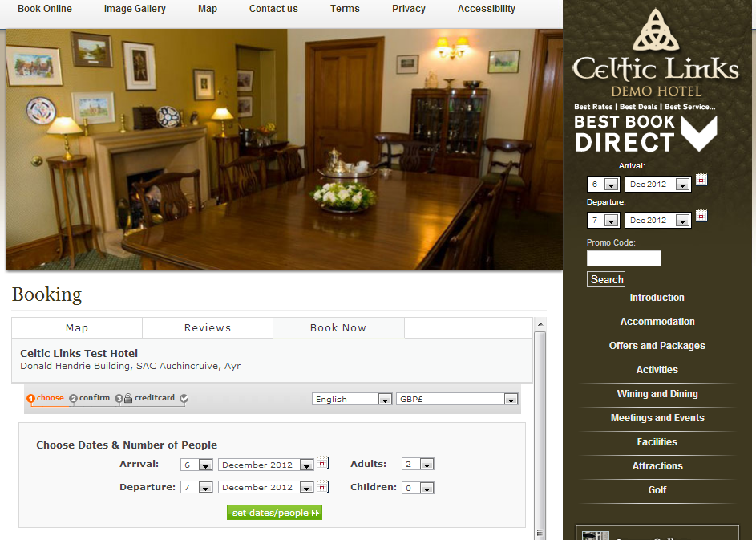Open Book Online in top menu
The image size is (756, 540).
[45, 9]
